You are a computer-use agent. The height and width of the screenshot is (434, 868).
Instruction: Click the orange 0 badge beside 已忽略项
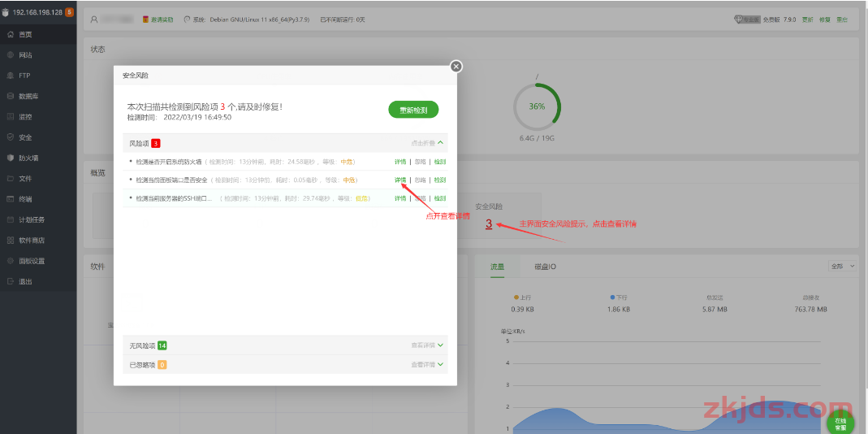point(162,365)
